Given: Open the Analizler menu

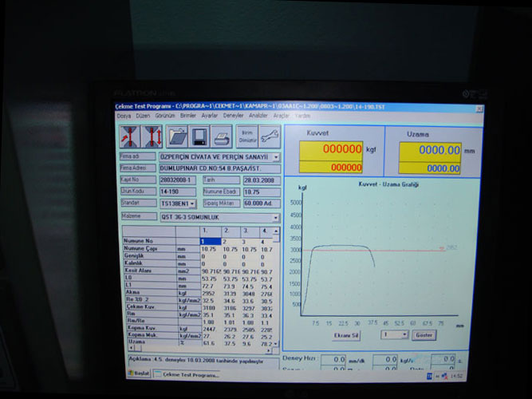Looking at the screenshot, I should (x=258, y=116).
